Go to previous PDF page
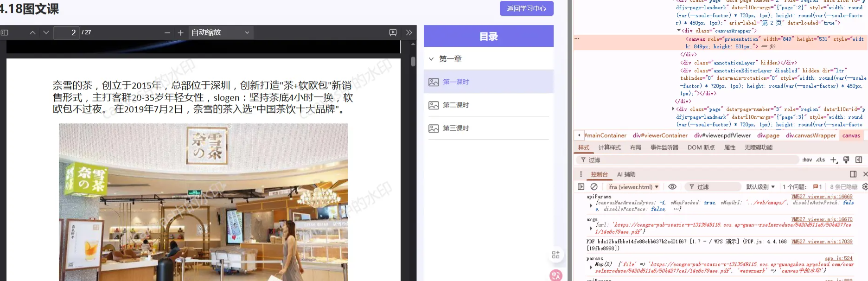Screen dimensions: 868x281 32,32
